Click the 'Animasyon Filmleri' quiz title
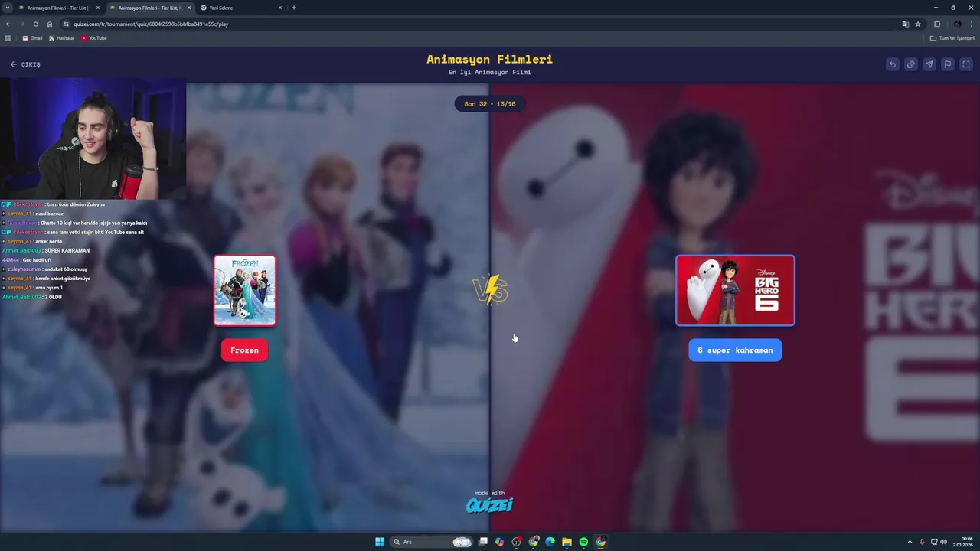 point(490,59)
